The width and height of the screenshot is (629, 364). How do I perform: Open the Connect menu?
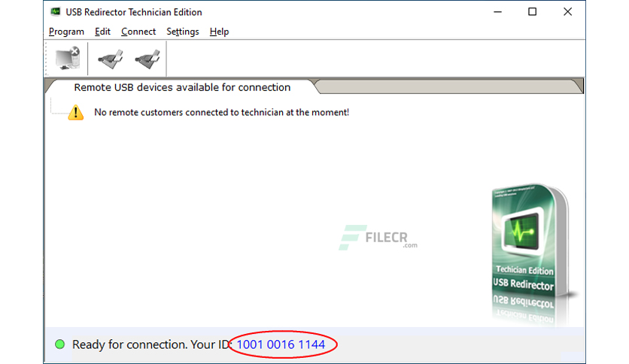coord(138,32)
